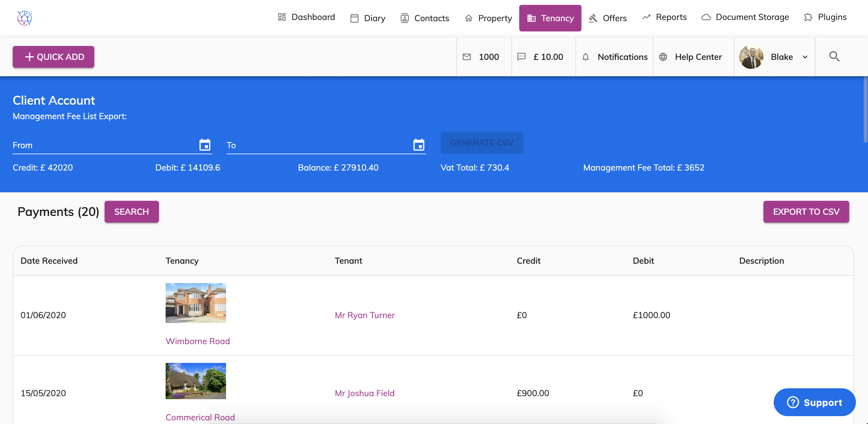Click Export to CSV button
The height and width of the screenshot is (424, 868).
point(806,212)
